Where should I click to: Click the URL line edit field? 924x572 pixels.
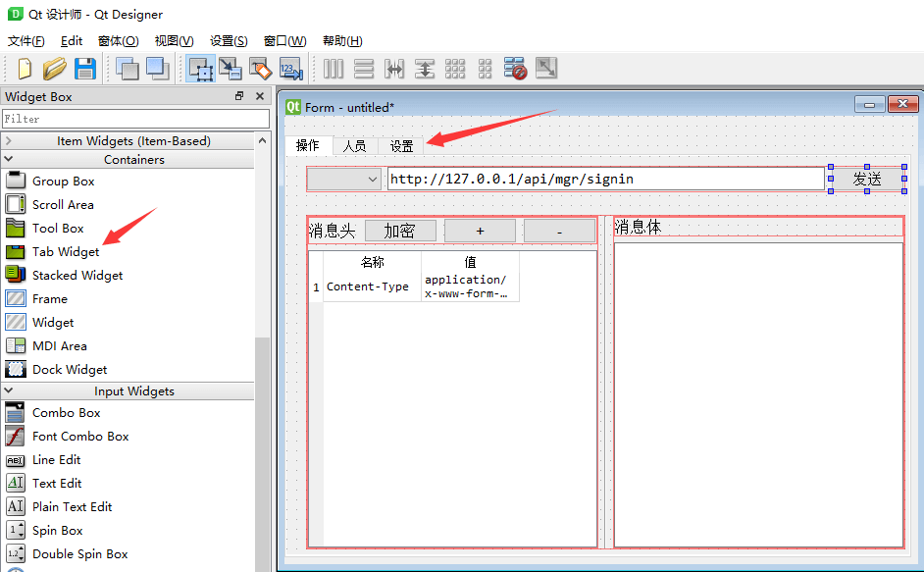(606, 180)
